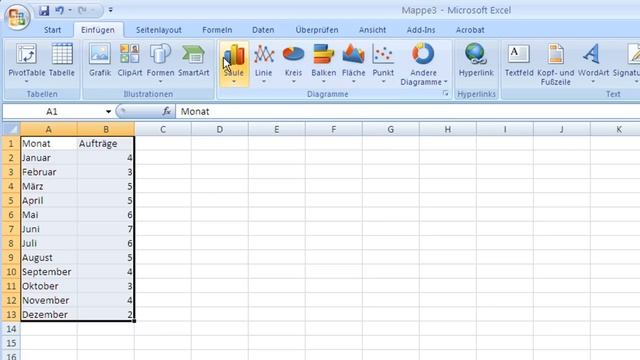This screenshot has height=360, width=640.
Task: Redo action in quick access toolbar
Action: pos(82,10)
